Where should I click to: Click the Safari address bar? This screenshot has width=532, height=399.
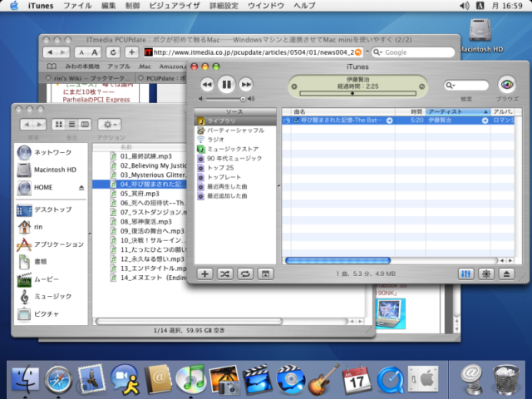tap(253, 52)
